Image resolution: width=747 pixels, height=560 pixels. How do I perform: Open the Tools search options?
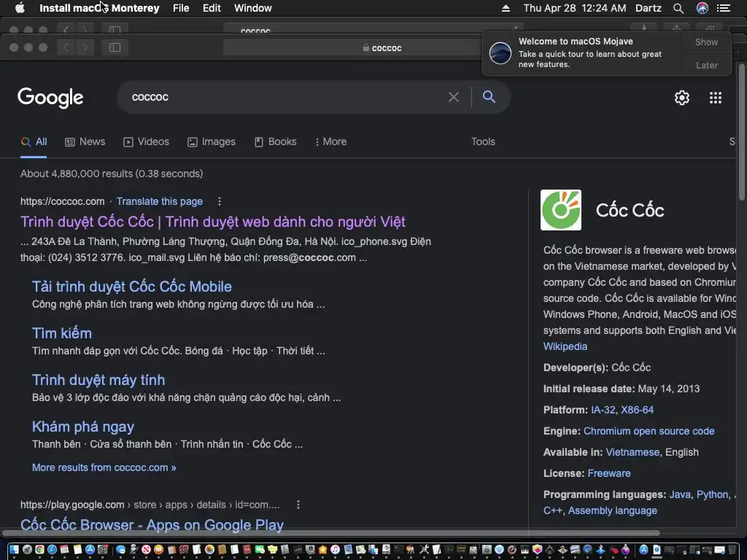click(483, 141)
